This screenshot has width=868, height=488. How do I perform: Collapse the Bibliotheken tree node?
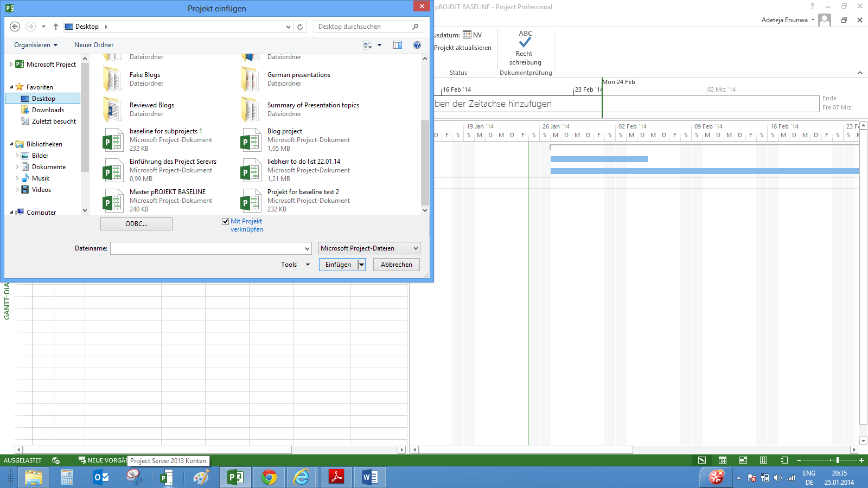(x=12, y=144)
